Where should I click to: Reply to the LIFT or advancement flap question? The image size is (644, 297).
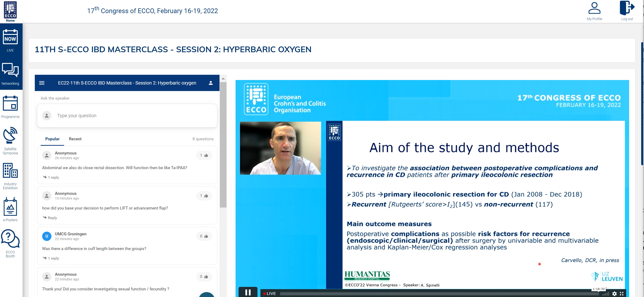pos(50,218)
